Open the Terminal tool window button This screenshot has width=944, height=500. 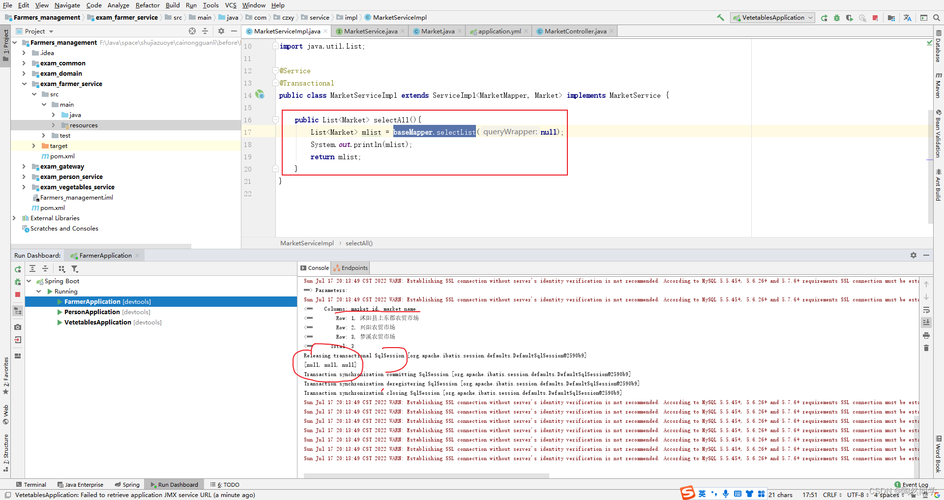[x=31, y=484]
